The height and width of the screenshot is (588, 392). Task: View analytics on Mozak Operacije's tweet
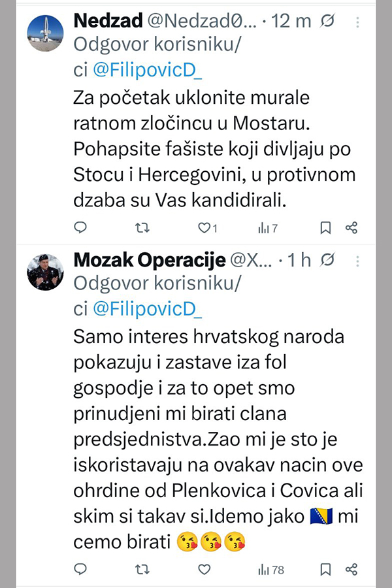tap(270, 569)
